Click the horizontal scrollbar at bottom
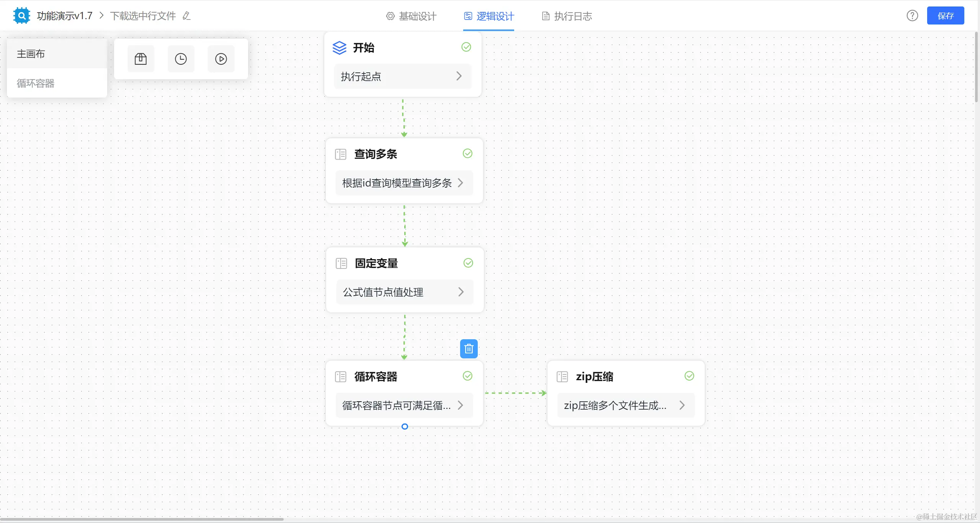 [x=142, y=519]
